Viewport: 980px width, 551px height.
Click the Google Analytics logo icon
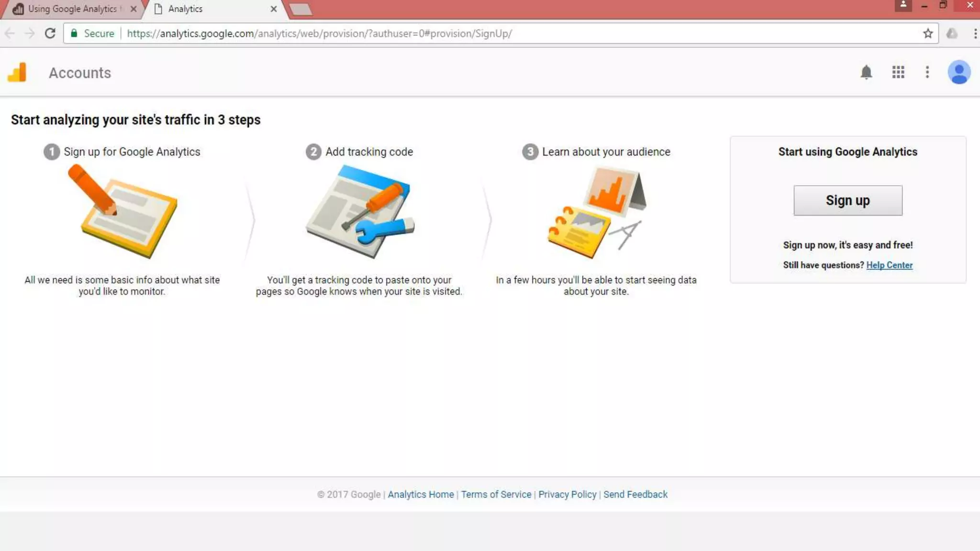pos(17,73)
